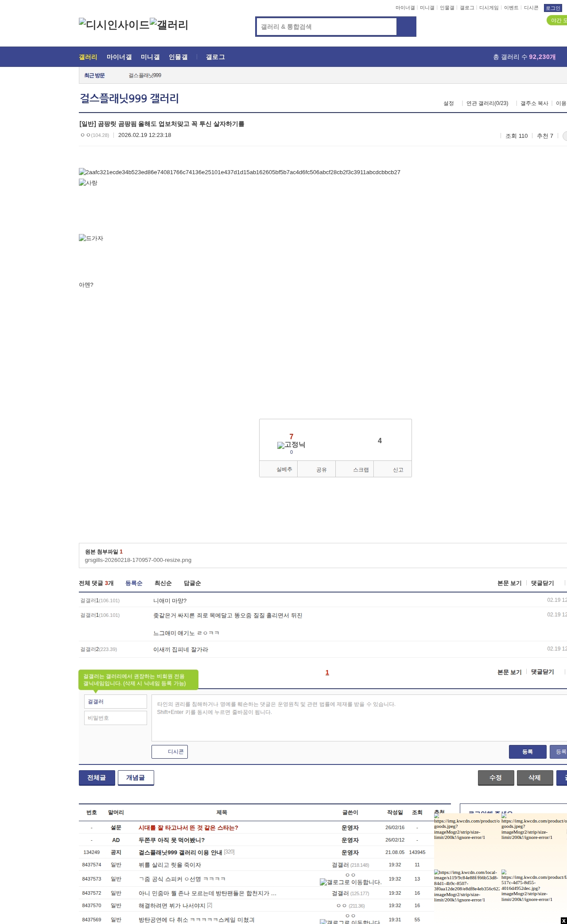The height and width of the screenshot is (924, 567).
Task: Sort comments by 답글순
Action: 192,583
